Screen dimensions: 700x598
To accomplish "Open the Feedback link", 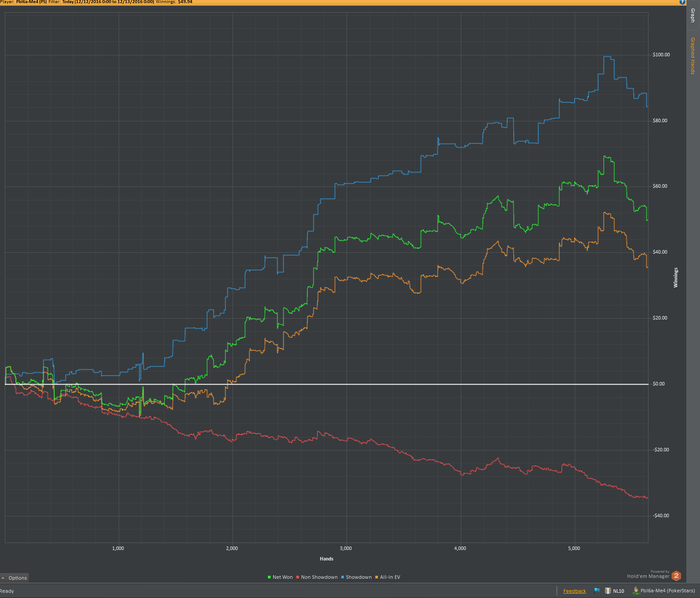I will point(575,591).
